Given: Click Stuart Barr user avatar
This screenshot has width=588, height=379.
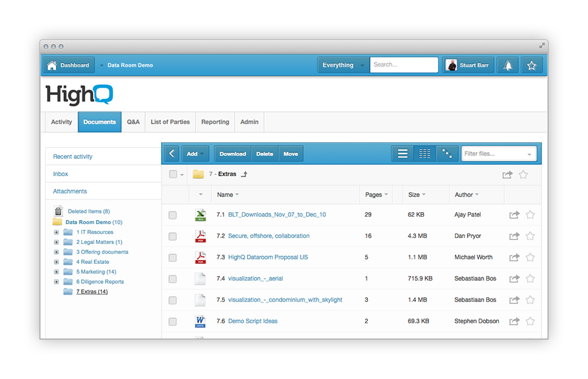Looking at the screenshot, I should [x=451, y=65].
